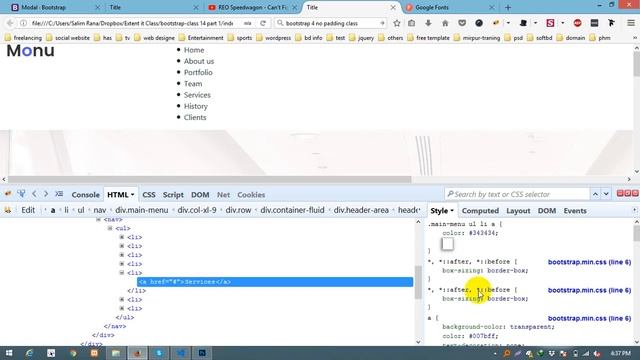This screenshot has width=640, height=360.
Task: Switch to the CSS panel
Action: pos(149,195)
